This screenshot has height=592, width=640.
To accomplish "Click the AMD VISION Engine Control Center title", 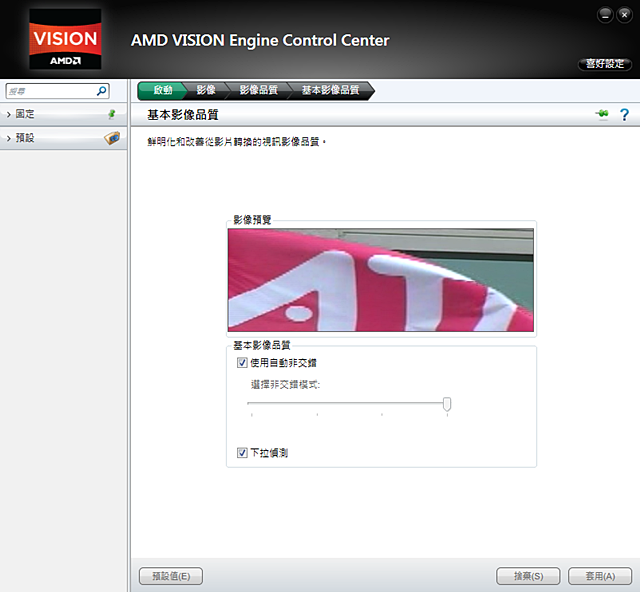I will pyautogui.click(x=260, y=40).
